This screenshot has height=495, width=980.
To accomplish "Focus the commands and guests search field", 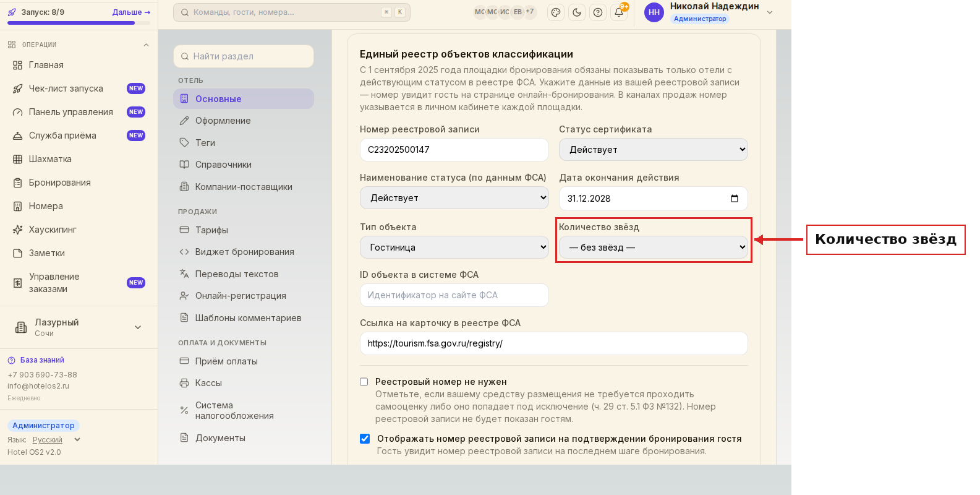I will click(x=292, y=12).
